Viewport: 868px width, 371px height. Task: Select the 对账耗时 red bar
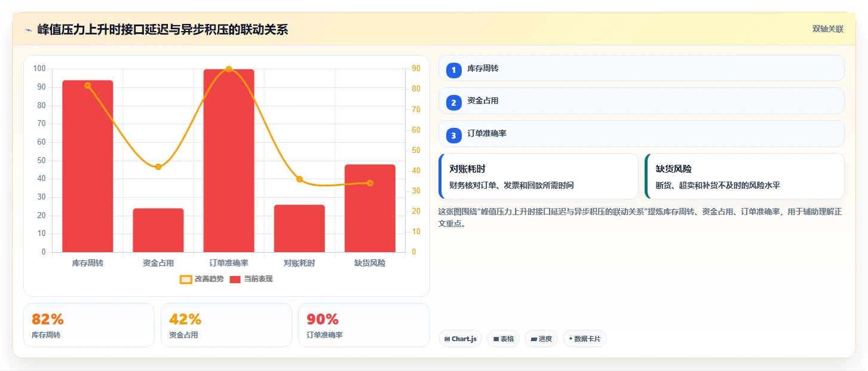pos(299,228)
